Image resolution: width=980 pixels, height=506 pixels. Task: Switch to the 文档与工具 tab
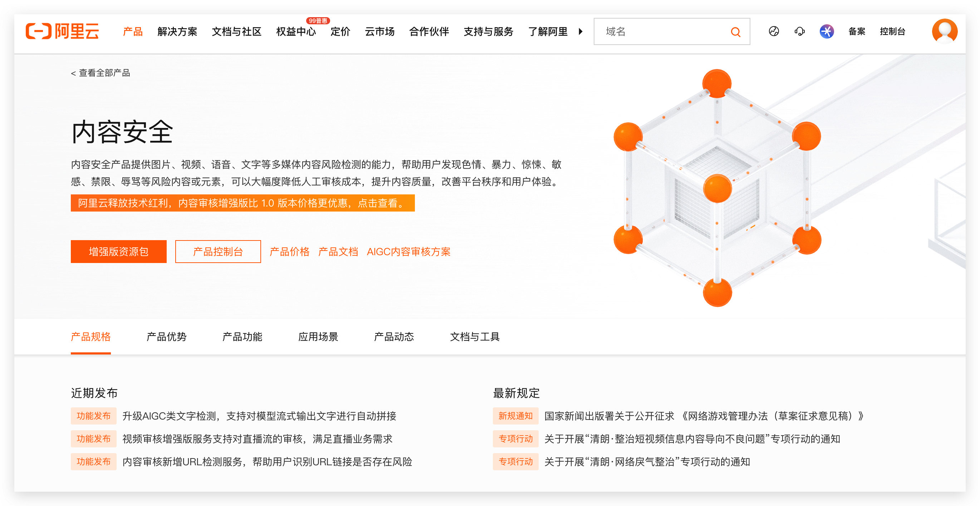coord(475,337)
